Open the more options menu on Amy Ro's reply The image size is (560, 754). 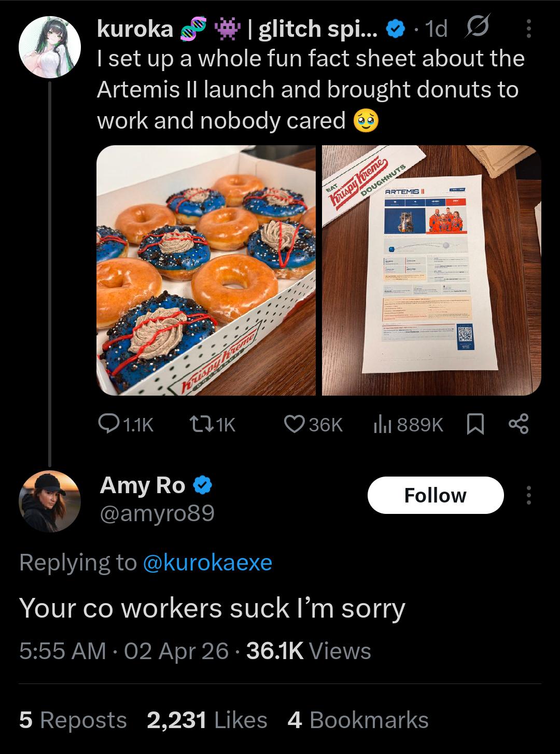[528, 495]
